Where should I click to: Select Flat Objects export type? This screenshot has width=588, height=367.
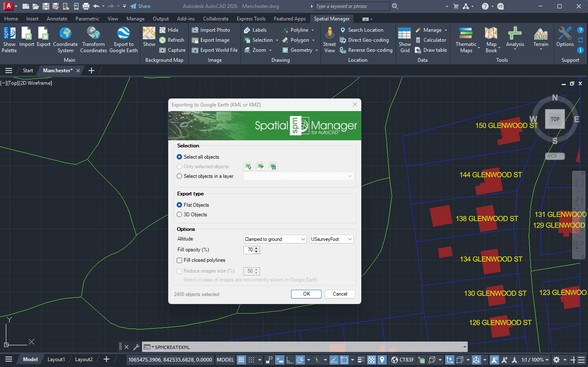point(180,205)
